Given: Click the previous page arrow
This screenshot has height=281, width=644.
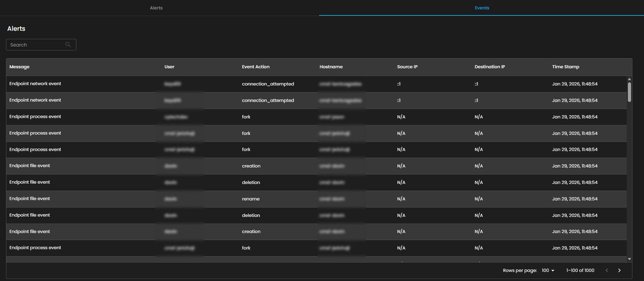Looking at the screenshot, I should coord(607,270).
